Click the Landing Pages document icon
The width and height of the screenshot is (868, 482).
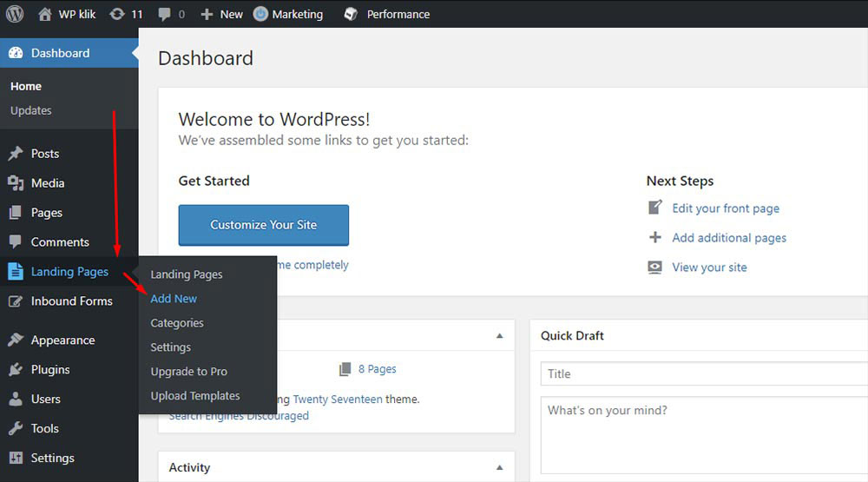click(x=16, y=272)
